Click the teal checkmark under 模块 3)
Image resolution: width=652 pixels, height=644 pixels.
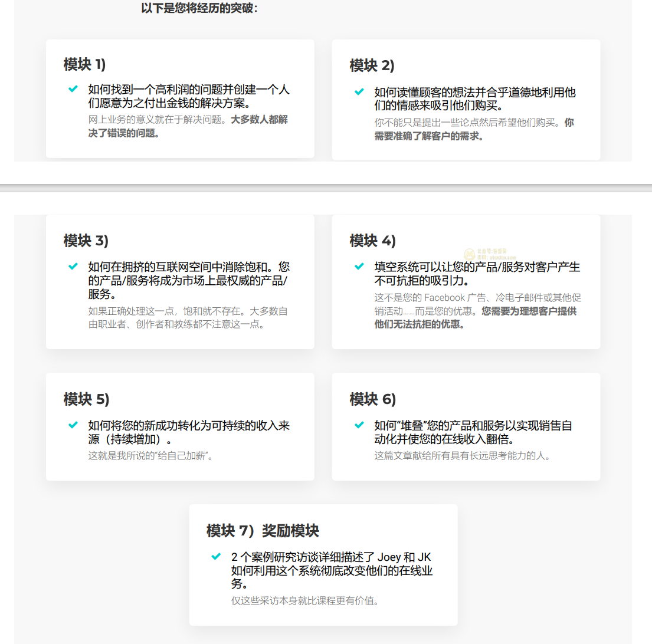tap(73, 267)
